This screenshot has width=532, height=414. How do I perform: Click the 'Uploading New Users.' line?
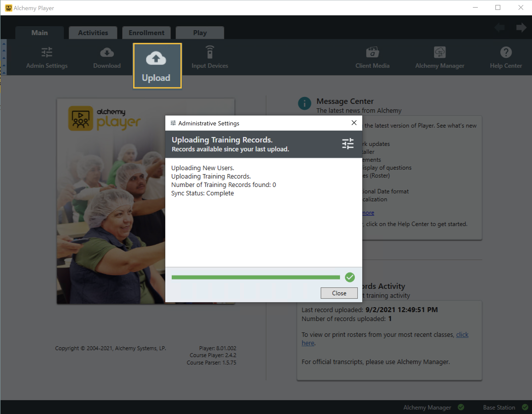click(x=203, y=168)
